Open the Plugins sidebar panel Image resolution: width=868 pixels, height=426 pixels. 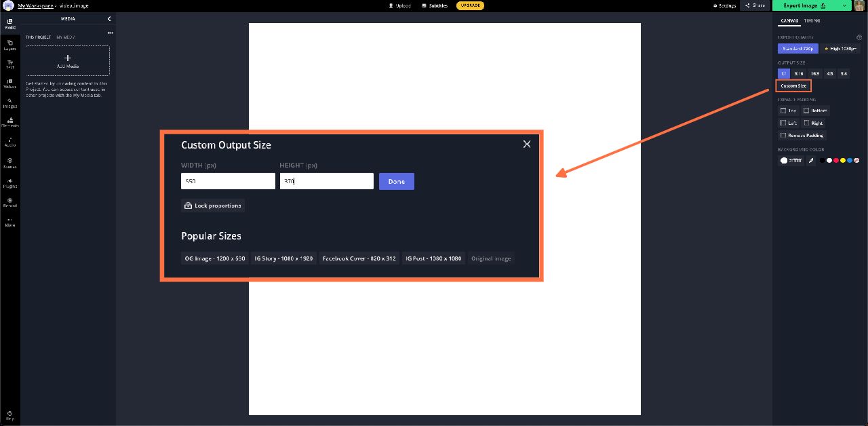point(9,182)
